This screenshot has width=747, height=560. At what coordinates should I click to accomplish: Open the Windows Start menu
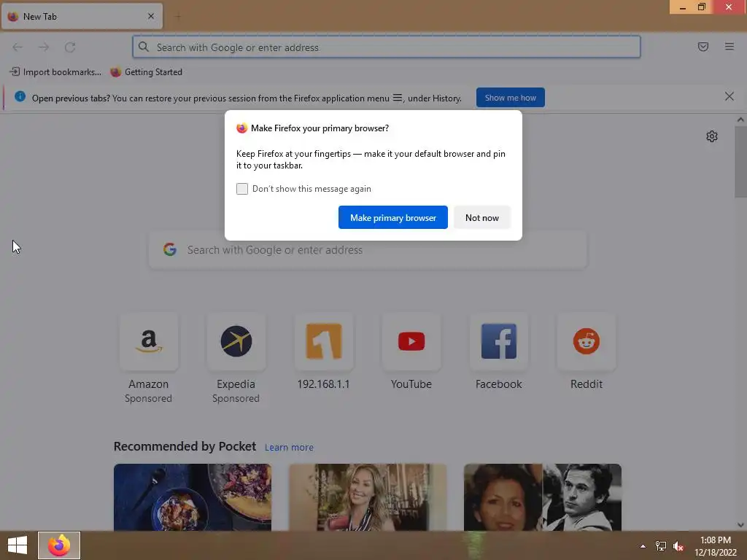pos(18,545)
